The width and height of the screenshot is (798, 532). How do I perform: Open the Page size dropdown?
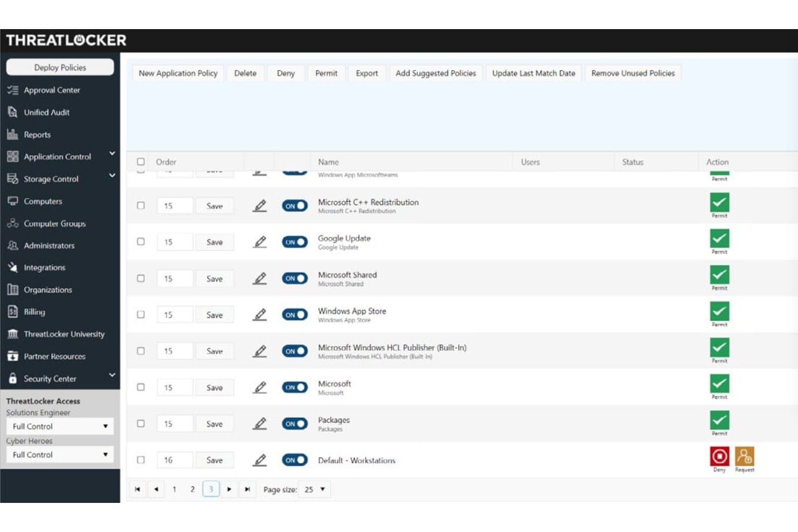pos(315,489)
